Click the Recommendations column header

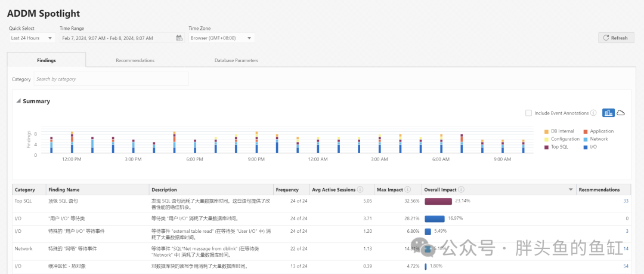coord(603,190)
